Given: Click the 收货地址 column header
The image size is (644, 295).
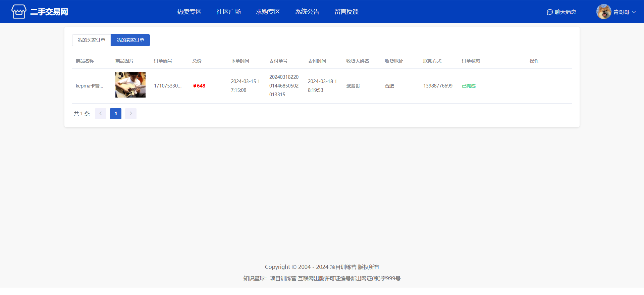Looking at the screenshot, I should (x=394, y=61).
